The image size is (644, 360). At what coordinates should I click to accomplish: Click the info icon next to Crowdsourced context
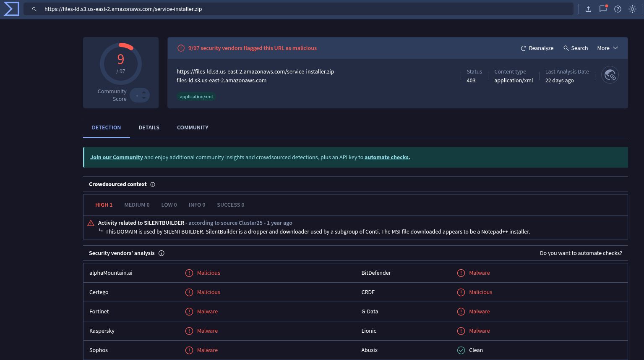point(153,184)
